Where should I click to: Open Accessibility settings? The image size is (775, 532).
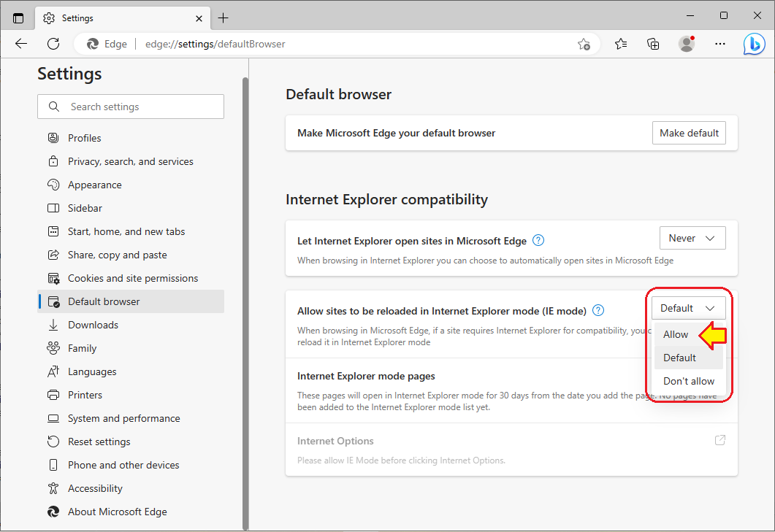[131, 488]
